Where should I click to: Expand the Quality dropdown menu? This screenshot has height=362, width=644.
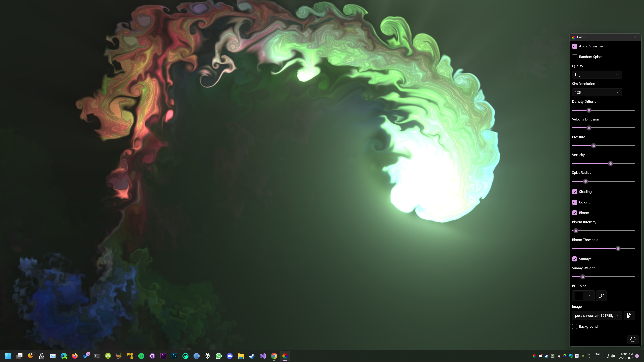click(597, 74)
